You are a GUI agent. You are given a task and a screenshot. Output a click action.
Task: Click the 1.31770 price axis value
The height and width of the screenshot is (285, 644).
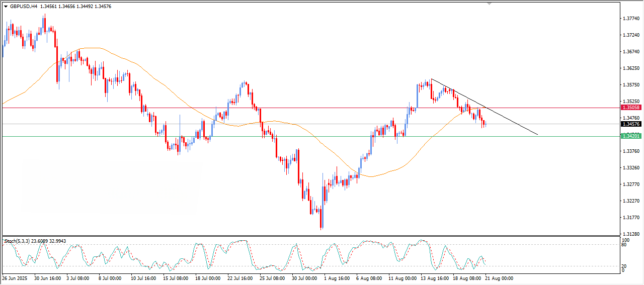tap(631, 218)
